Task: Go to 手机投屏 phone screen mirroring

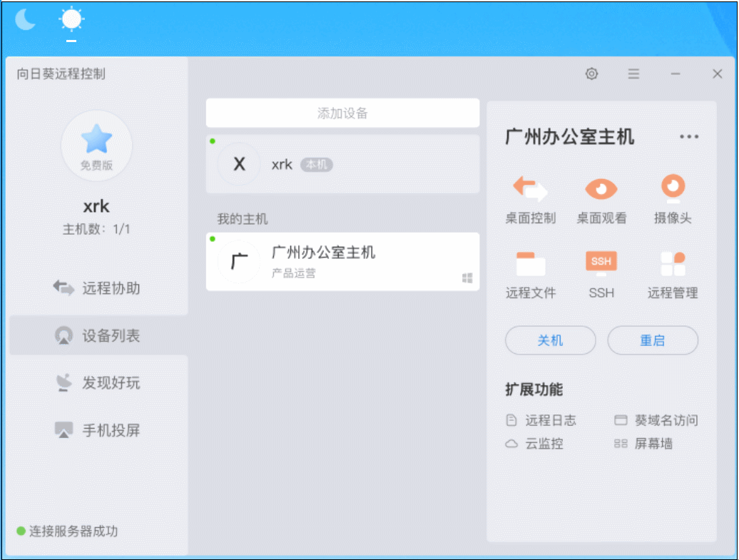Action: [x=97, y=431]
